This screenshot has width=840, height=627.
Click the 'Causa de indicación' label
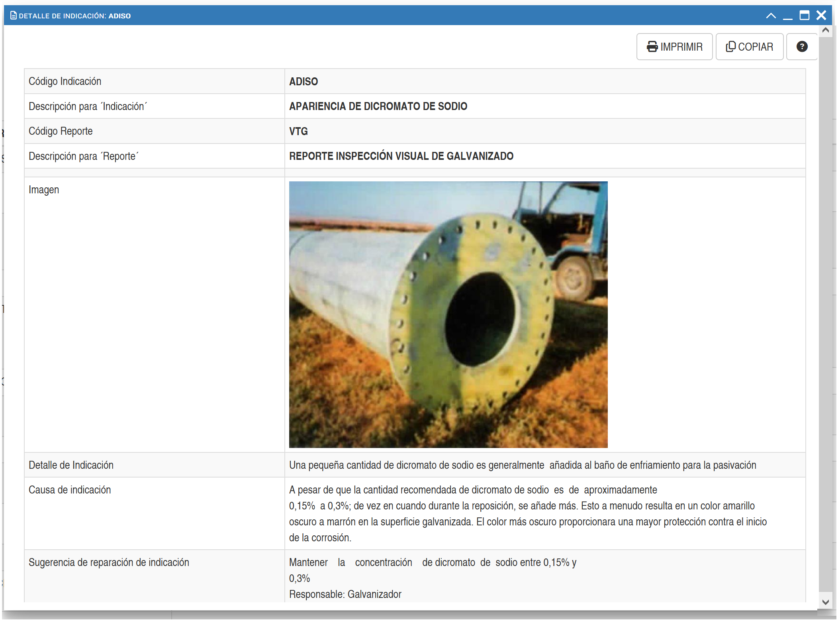point(70,490)
